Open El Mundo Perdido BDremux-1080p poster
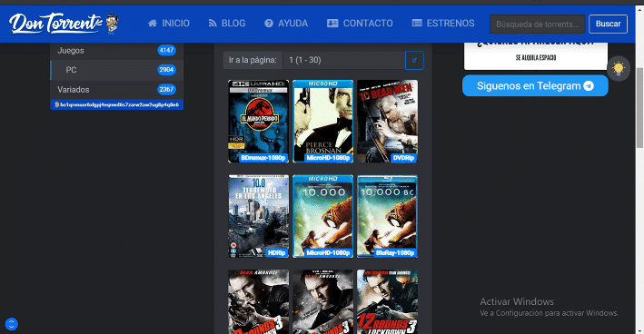Image resolution: width=644 pixels, height=334 pixels. (x=258, y=122)
